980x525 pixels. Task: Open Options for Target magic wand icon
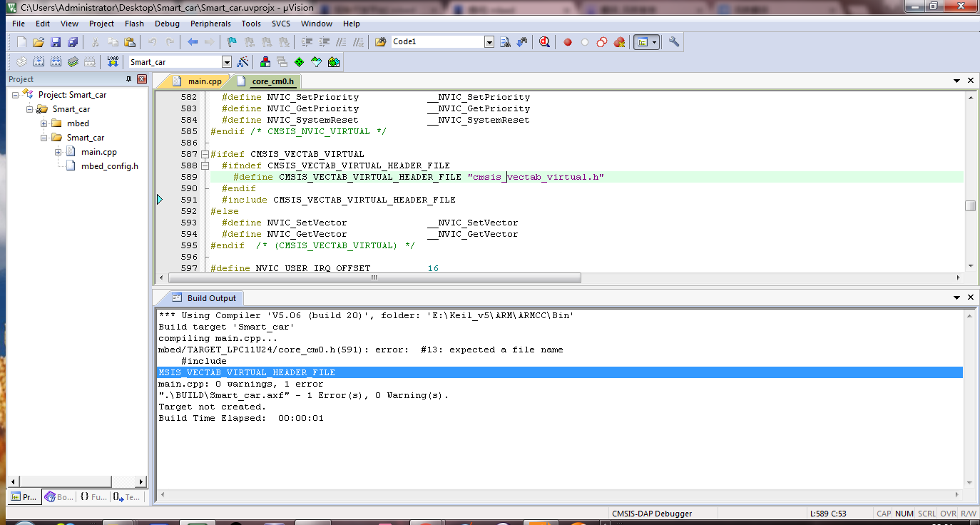[243, 62]
